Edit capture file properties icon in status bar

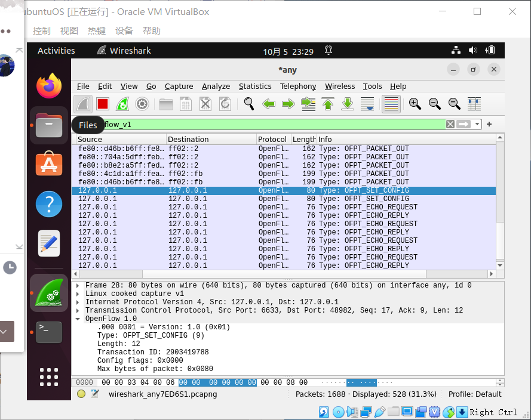click(x=95, y=394)
